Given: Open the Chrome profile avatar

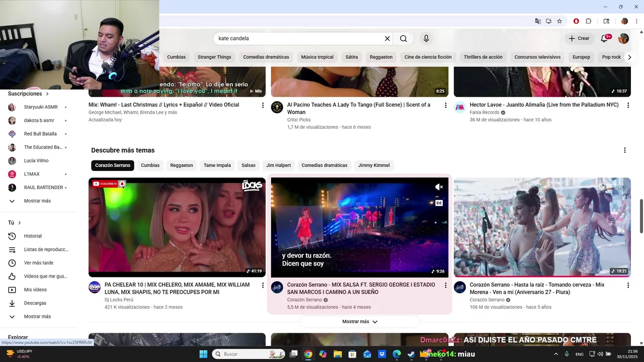Looking at the screenshot, I should (x=624, y=21).
